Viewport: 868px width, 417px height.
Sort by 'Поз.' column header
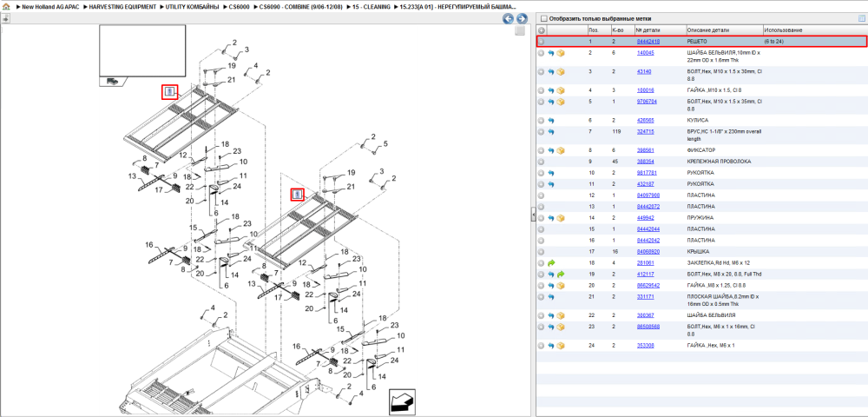598,30
